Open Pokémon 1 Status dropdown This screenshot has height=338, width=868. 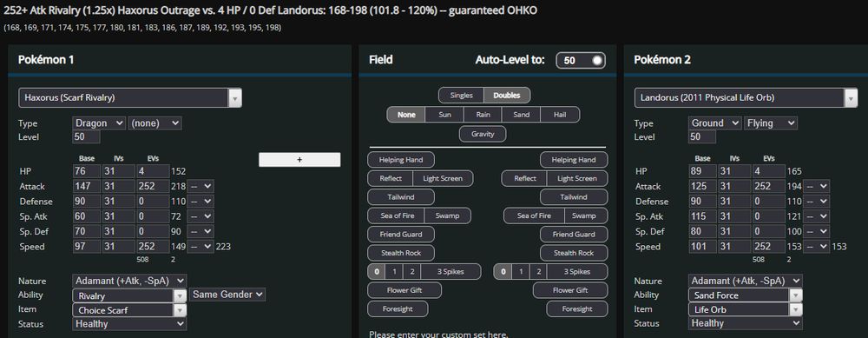[x=129, y=324]
